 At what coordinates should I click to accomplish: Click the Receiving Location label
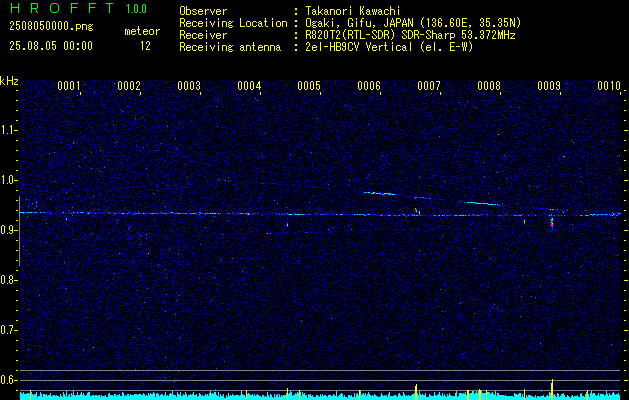point(233,23)
